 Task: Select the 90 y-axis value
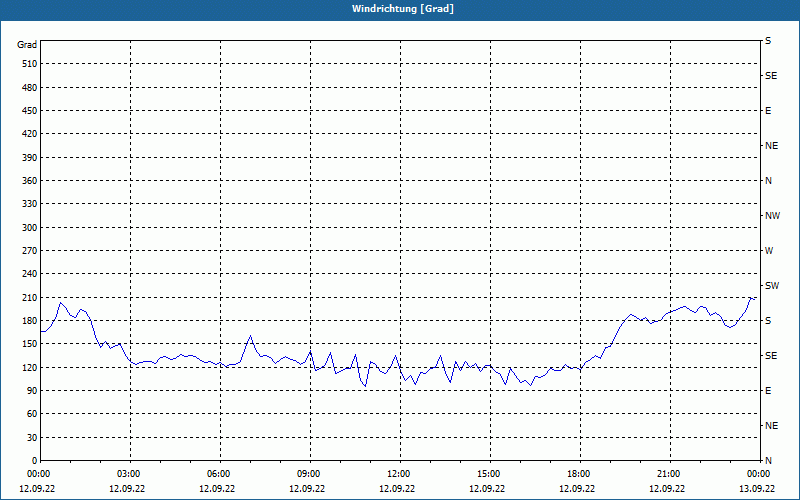(x=32, y=390)
